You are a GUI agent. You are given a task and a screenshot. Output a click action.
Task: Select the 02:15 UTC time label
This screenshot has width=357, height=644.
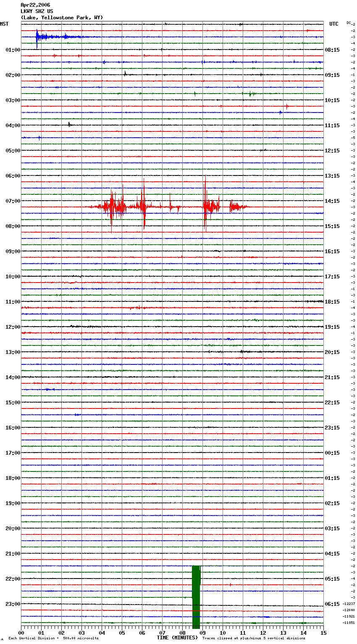tap(332, 503)
